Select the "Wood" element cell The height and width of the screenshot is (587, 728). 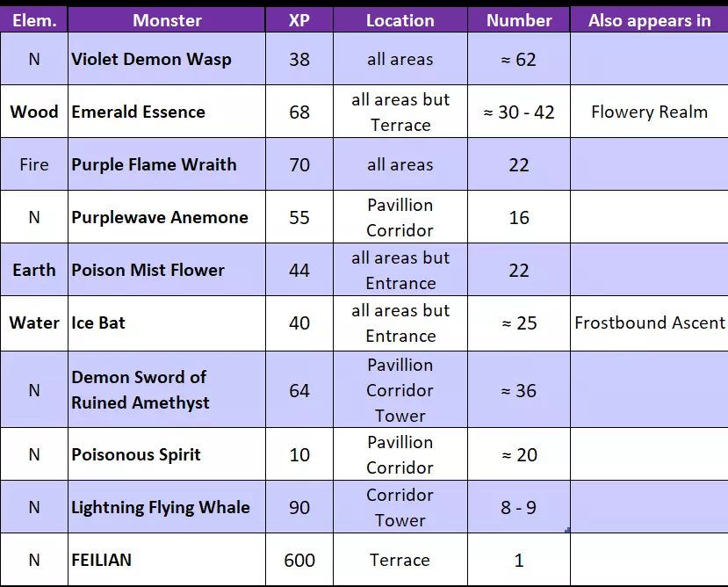coord(34,112)
